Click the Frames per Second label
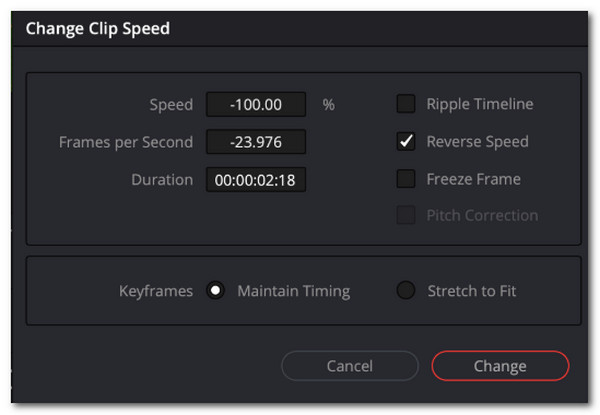Image resolution: width=600 pixels, height=415 pixels. coord(126,142)
